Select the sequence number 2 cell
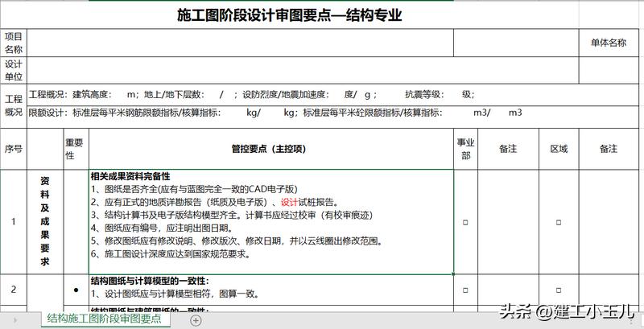Viewport: 644px width, 329px height. coord(14,290)
